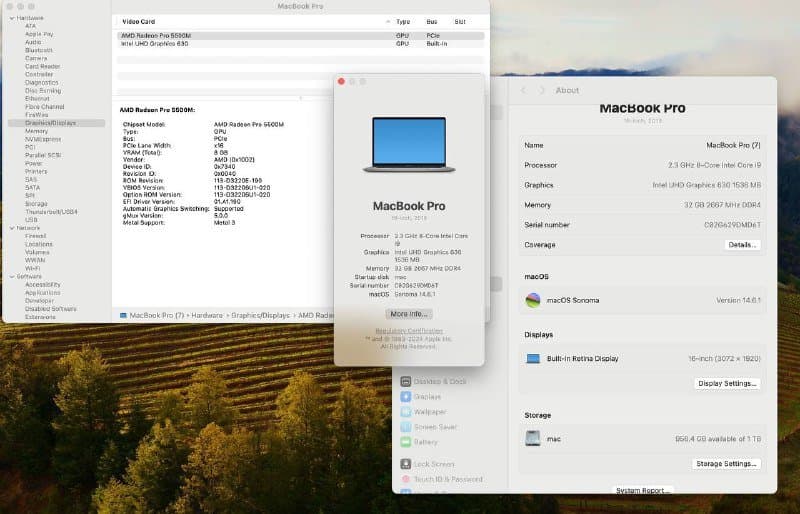The height and width of the screenshot is (514, 800).
Task: Open Touch ID & Password icon in sidebar
Action: [x=406, y=479]
